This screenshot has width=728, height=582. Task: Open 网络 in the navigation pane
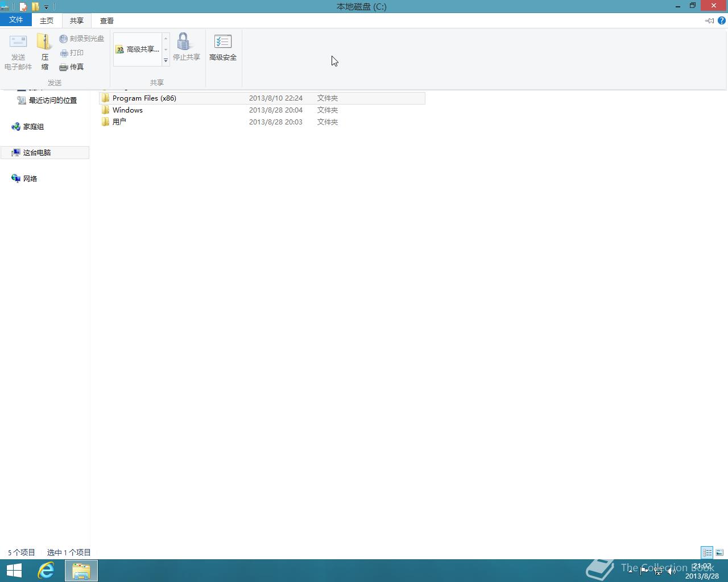[24, 178]
